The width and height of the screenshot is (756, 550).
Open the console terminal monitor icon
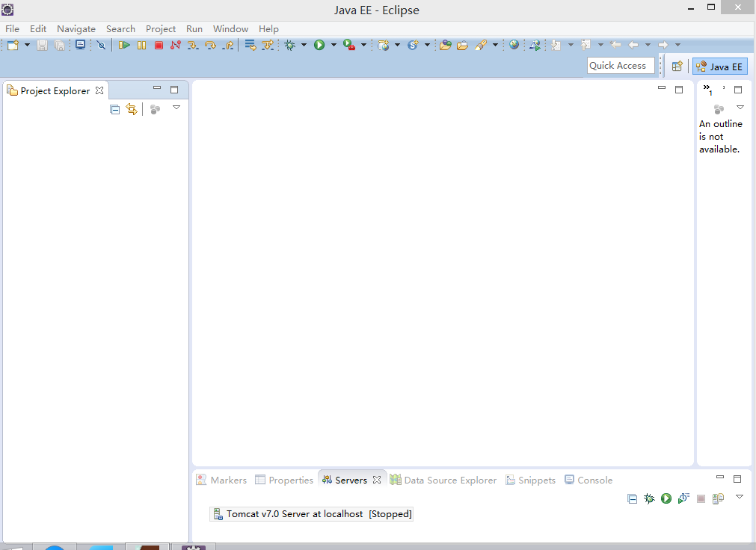[81, 45]
